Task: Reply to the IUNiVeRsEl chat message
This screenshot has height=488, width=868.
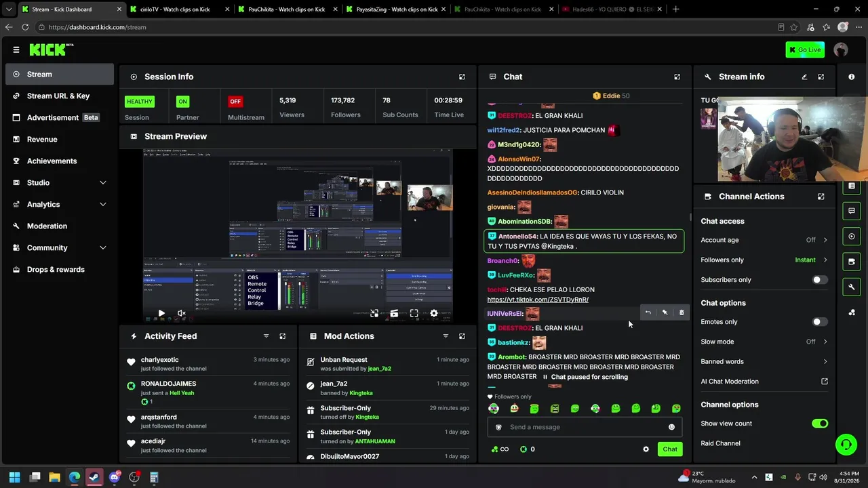Action: [648, 312]
